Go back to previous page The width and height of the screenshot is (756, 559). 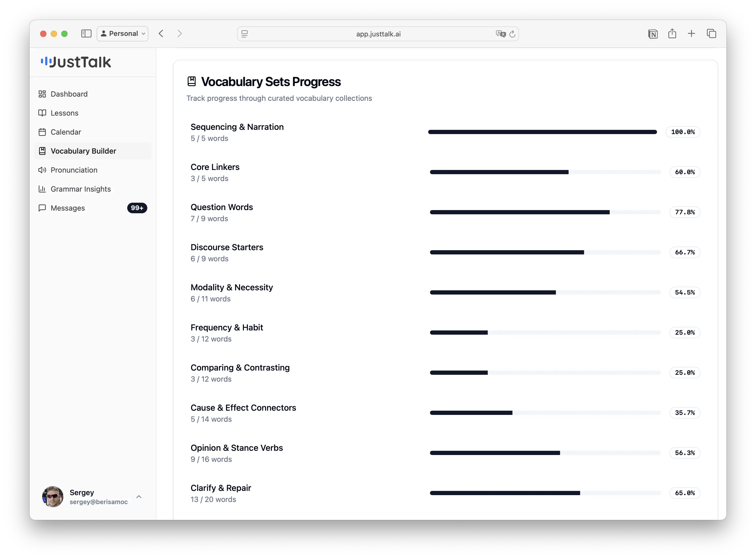[161, 34]
